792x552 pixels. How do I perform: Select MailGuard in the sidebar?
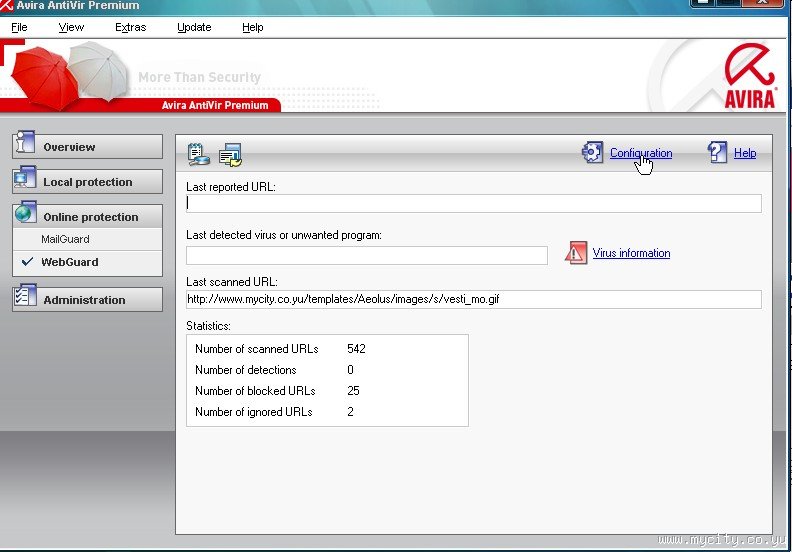click(x=65, y=239)
